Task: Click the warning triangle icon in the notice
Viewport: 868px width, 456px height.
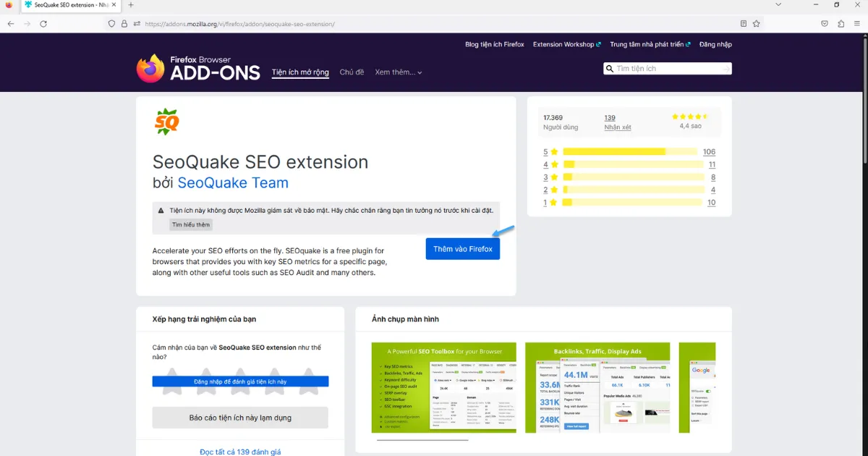Action: pyautogui.click(x=161, y=211)
